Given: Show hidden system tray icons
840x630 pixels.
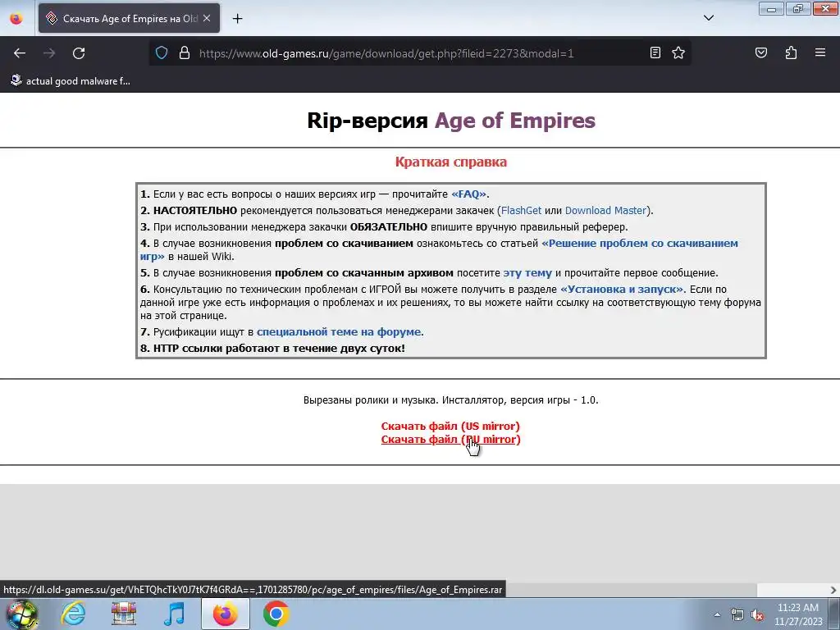Looking at the screenshot, I should click(717, 614).
